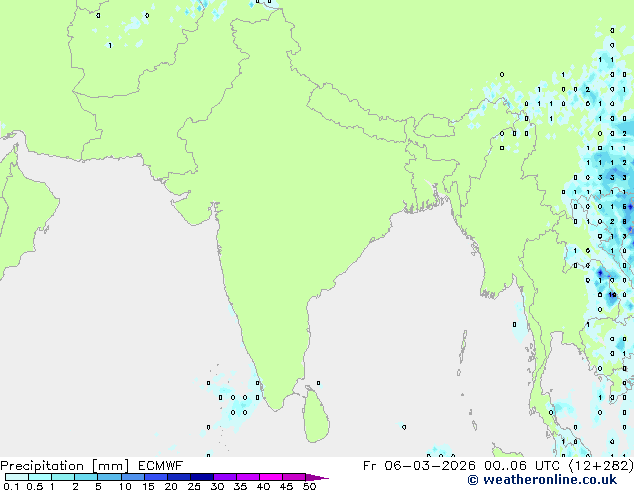Click the Sri Lanka island on map
The height and width of the screenshot is (490, 634).
[317, 416]
